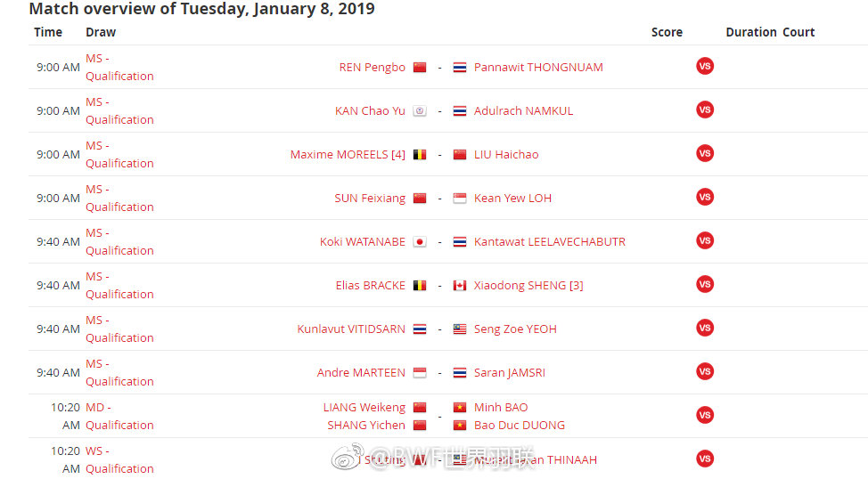Viewport: 868px width, 479px height.
Task: Click China flag beside REN Pengbo
Action: 420,68
